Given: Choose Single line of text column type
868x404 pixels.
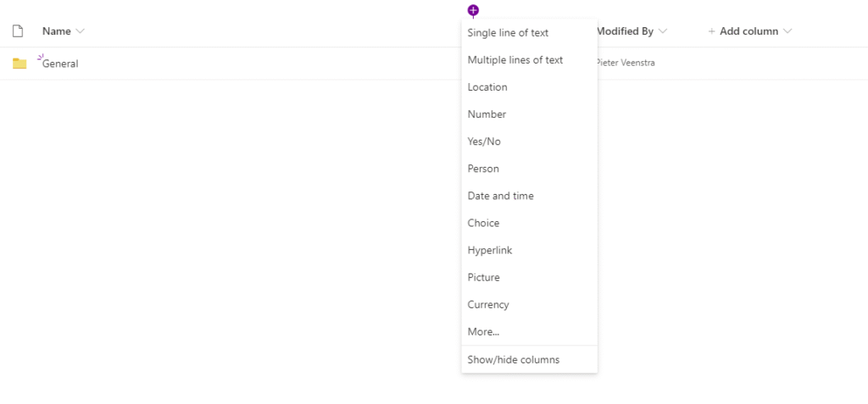Looking at the screenshot, I should click(529, 33).
